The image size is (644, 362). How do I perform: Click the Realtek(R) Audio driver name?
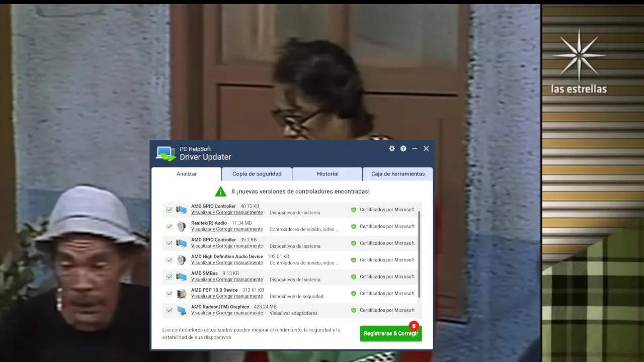[x=209, y=223]
